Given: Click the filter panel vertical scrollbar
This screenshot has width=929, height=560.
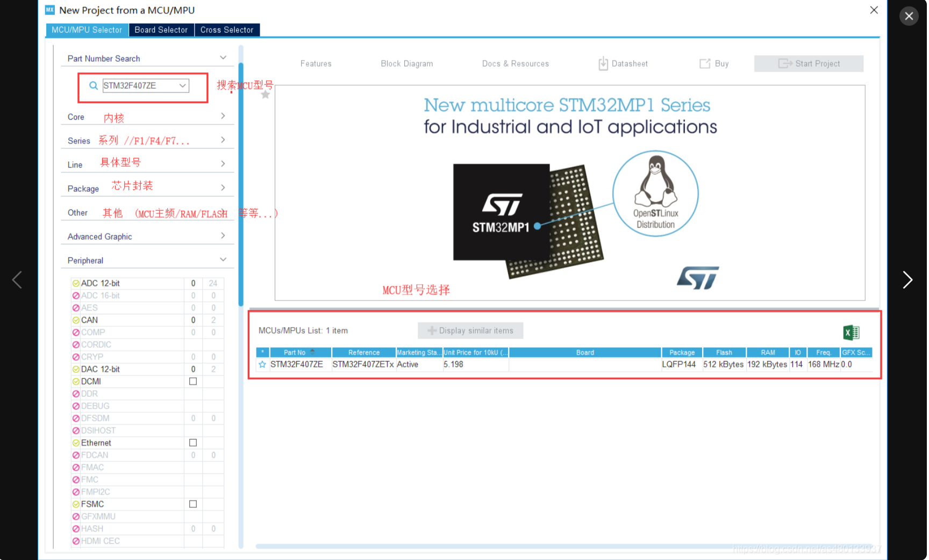Looking at the screenshot, I should [241, 183].
